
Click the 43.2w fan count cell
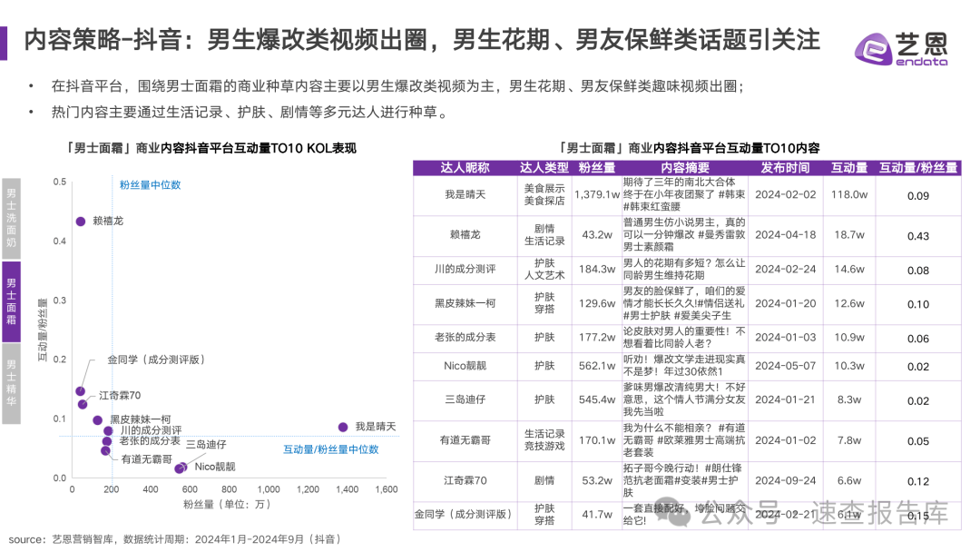[597, 234]
